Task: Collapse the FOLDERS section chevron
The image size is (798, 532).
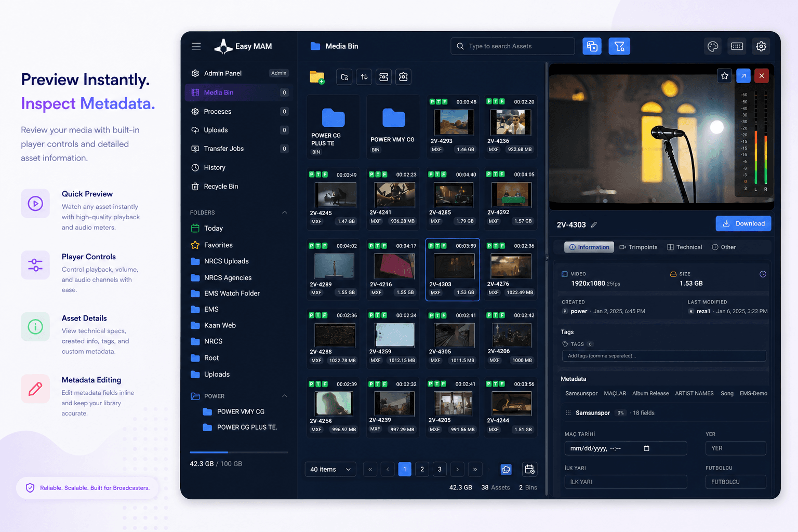Action: click(x=284, y=212)
